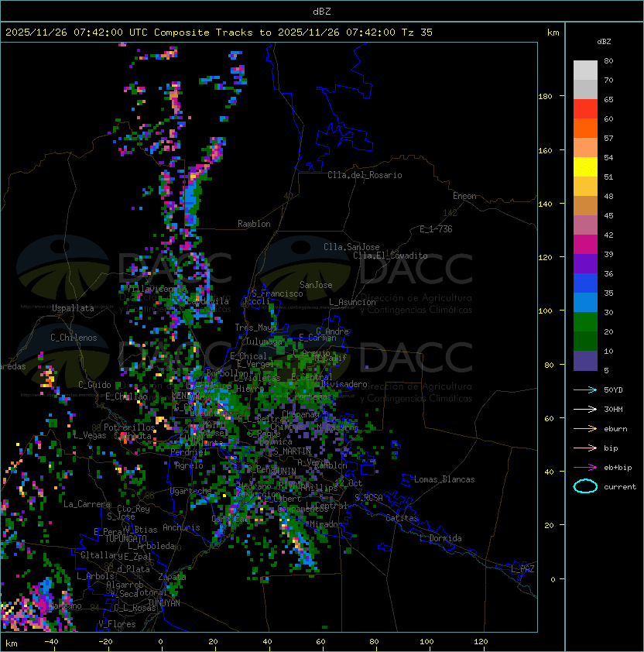The image size is (644, 652).
Task: Click the Ramblon place label
Action: coord(254,224)
